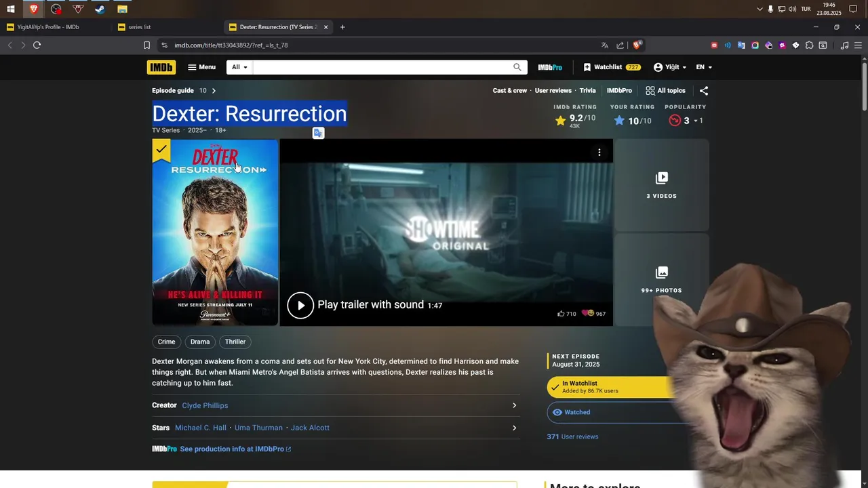Open the Trivia section link
868x488 pixels.
(x=588, y=90)
